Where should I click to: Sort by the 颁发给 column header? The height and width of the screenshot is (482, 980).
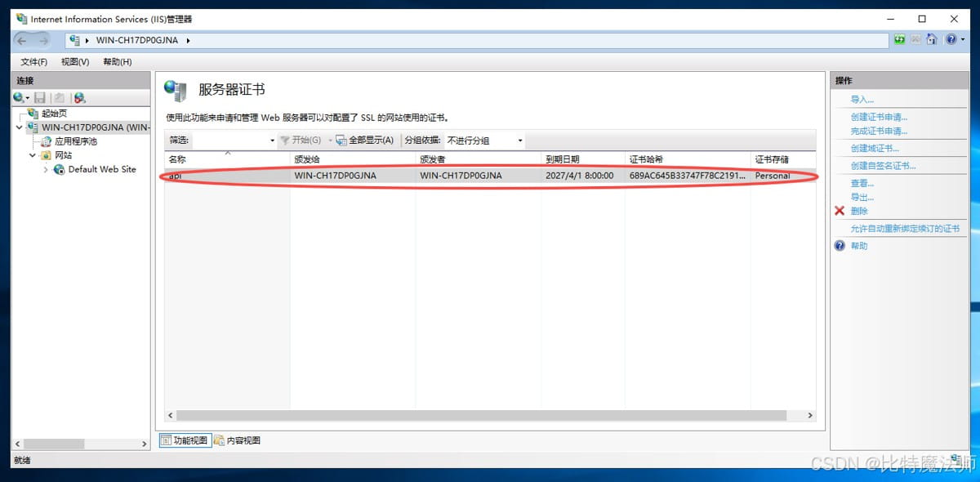tap(353, 159)
